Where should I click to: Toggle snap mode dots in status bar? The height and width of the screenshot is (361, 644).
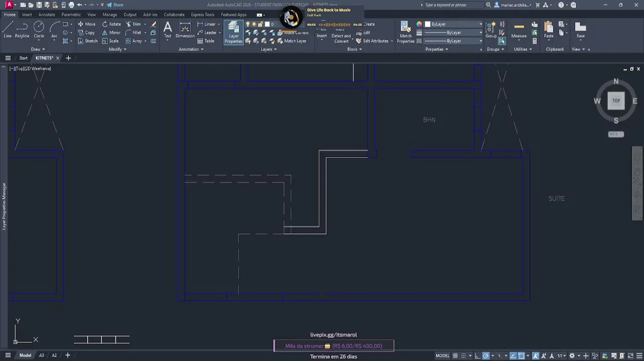pos(464,356)
